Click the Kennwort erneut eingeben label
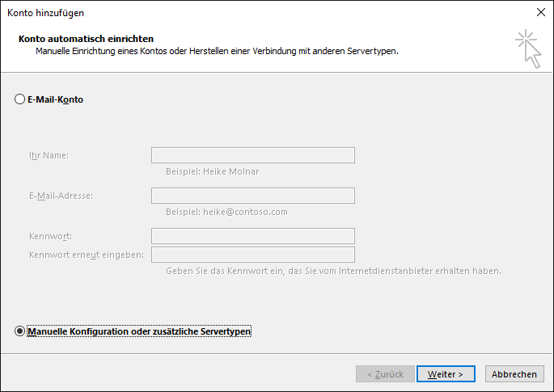The width and height of the screenshot is (554, 392). pos(87,255)
